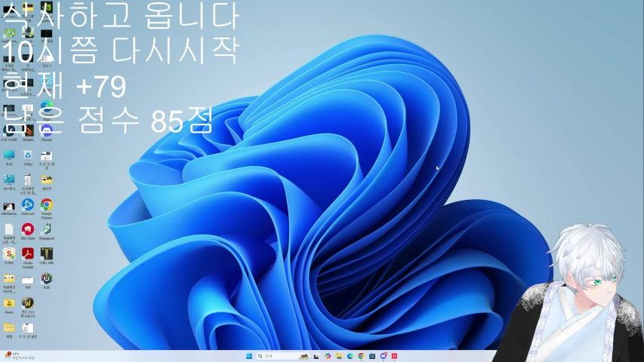Click the Windows Start button
The image size is (644, 362).
(x=249, y=356)
